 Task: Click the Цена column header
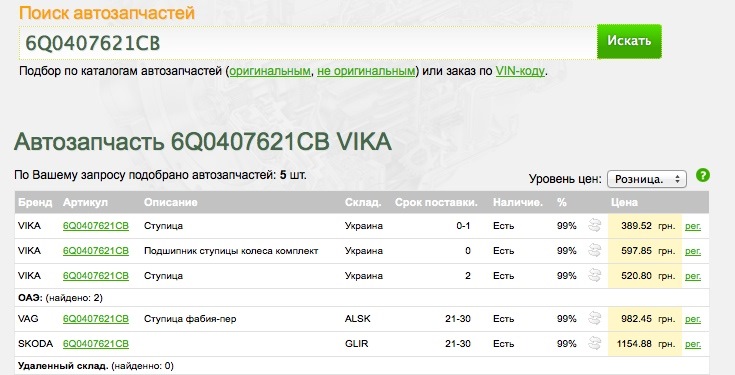point(624,202)
